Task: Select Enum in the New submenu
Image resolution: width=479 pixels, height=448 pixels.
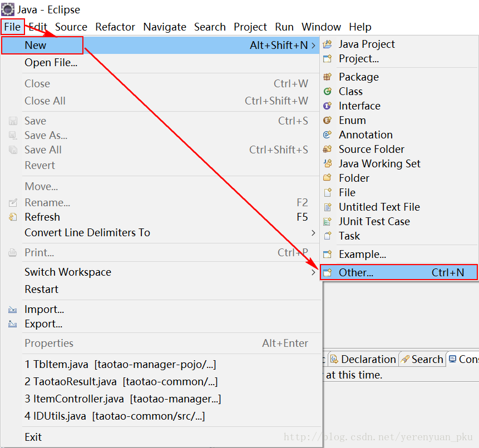Action: (399, 120)
